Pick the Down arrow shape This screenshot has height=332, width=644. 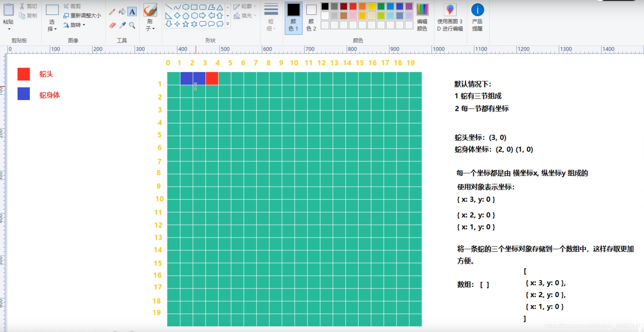click(x=169, y=24)
